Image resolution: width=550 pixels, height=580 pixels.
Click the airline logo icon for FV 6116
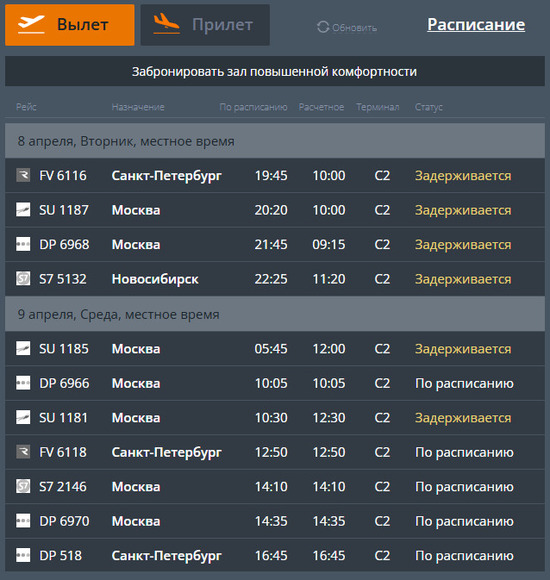pos(23,175)
